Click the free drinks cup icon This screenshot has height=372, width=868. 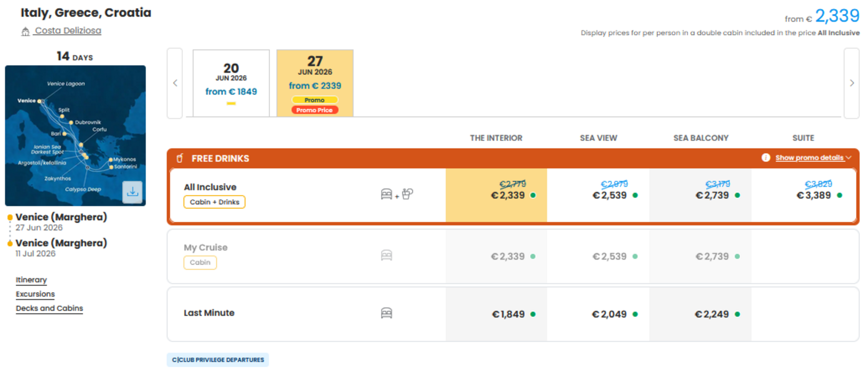pos(180,158)
